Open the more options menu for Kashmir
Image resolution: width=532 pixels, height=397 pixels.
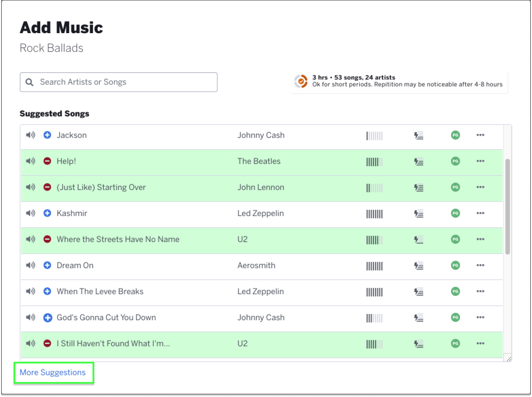point(480,213)
